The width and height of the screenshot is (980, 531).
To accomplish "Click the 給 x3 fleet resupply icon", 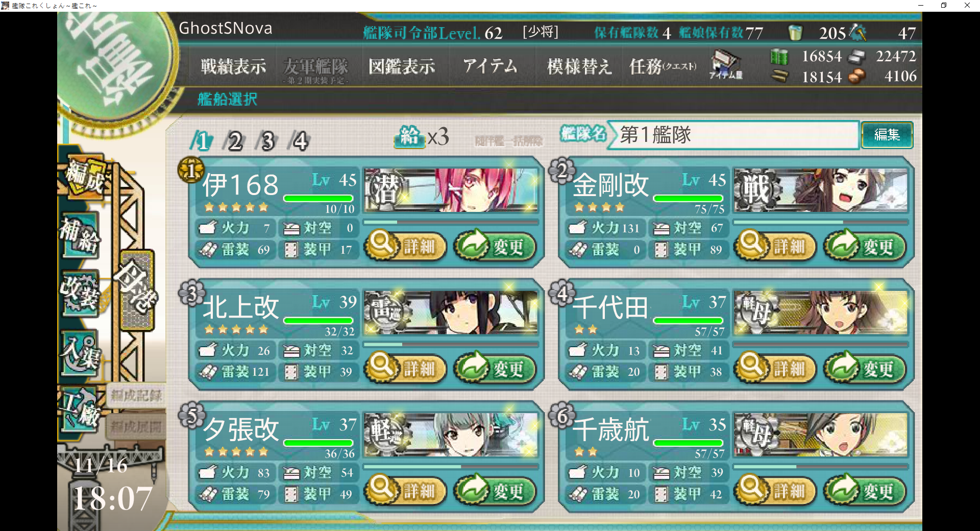I will click(x=421, y=137).
